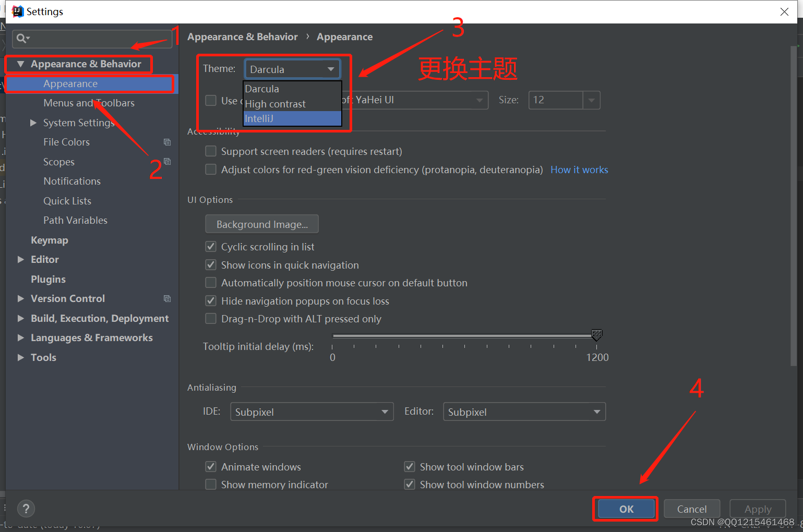
Task: Click the project-level icon next to Scopes
Action: 167,162
